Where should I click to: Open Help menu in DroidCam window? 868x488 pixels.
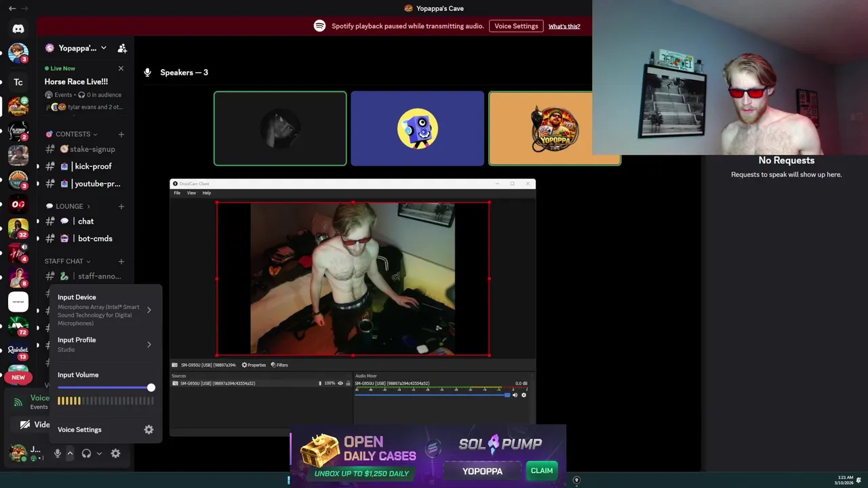point(206,193)
